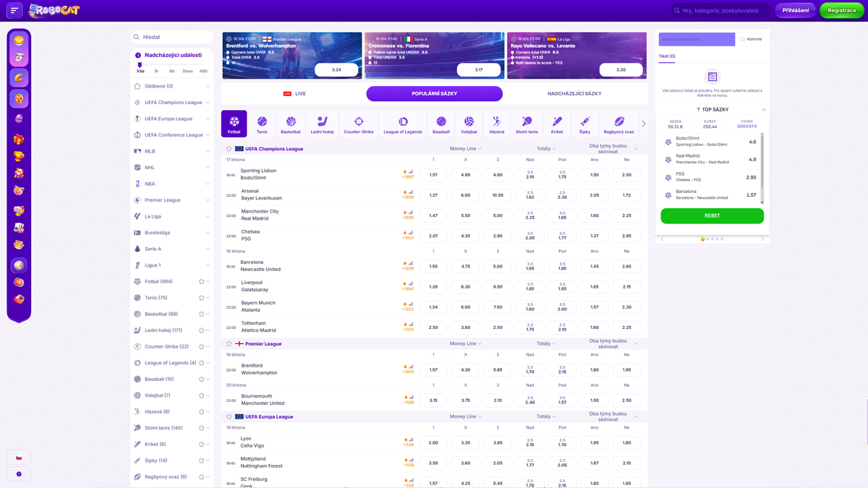Open the Money Line dropdown for Champions League
This screenshot has width=868, height=488.
(x=465, y=149)
